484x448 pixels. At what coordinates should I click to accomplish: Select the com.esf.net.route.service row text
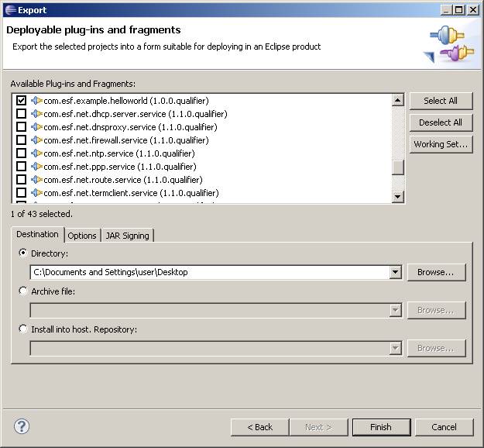123,180
